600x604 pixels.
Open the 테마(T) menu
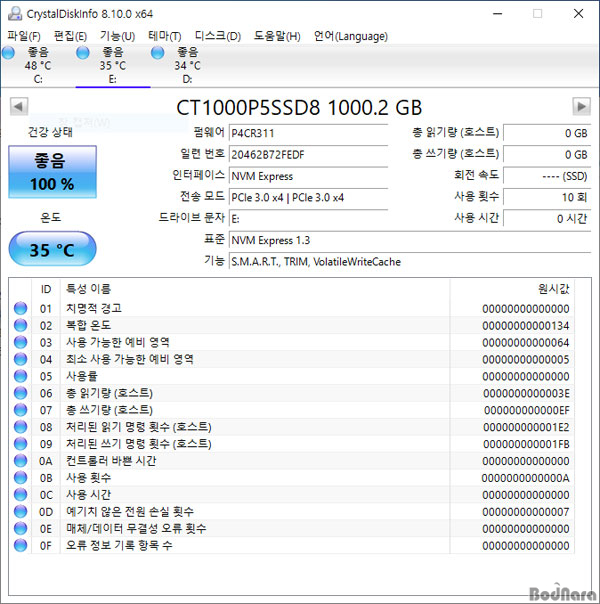(x=165, y=36)
